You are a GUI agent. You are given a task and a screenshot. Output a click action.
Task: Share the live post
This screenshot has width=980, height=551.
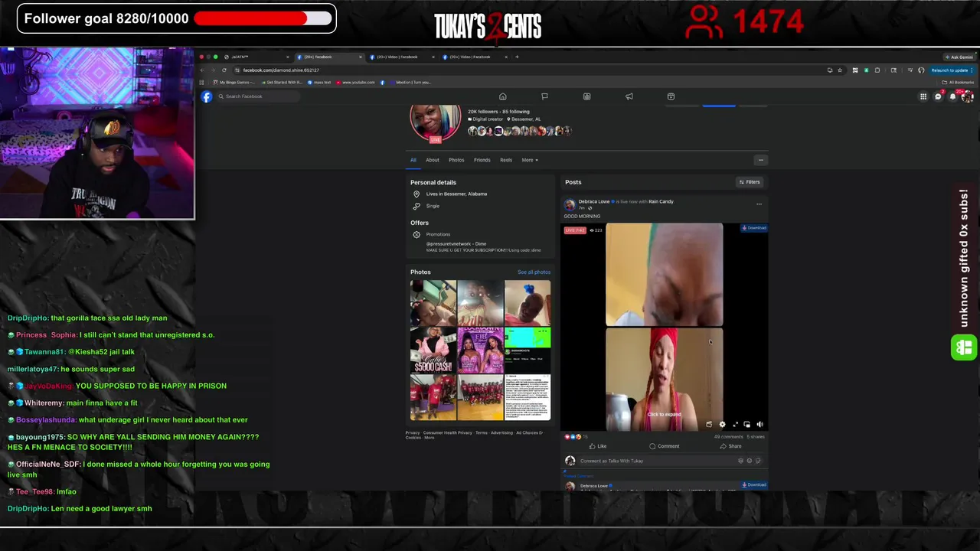click(x=730, y=446)
